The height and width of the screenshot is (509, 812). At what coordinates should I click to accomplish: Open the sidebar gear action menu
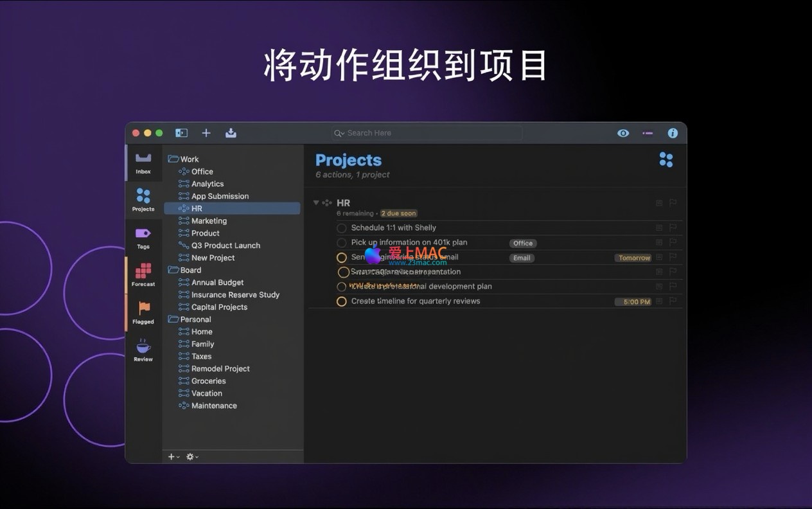tap(192, 457)
